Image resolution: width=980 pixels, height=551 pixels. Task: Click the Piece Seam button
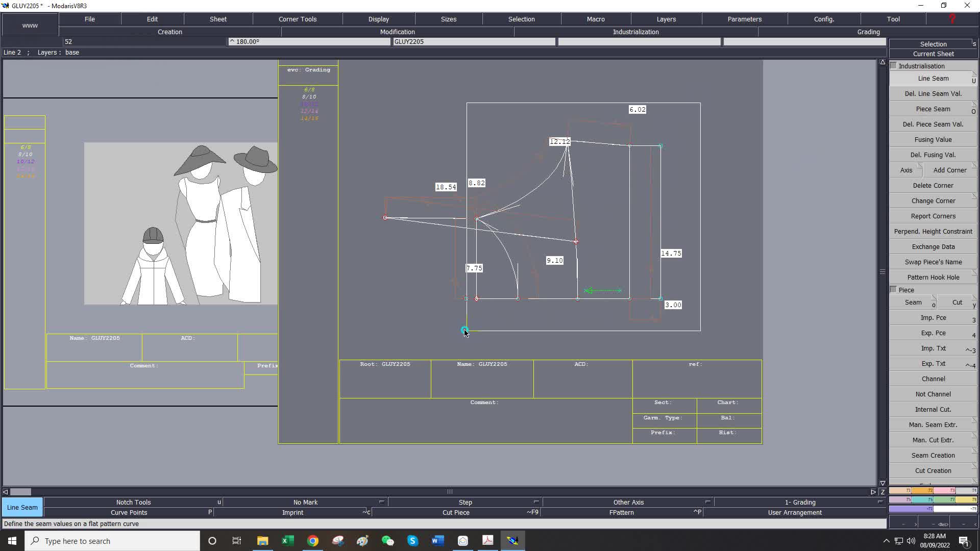933,109
